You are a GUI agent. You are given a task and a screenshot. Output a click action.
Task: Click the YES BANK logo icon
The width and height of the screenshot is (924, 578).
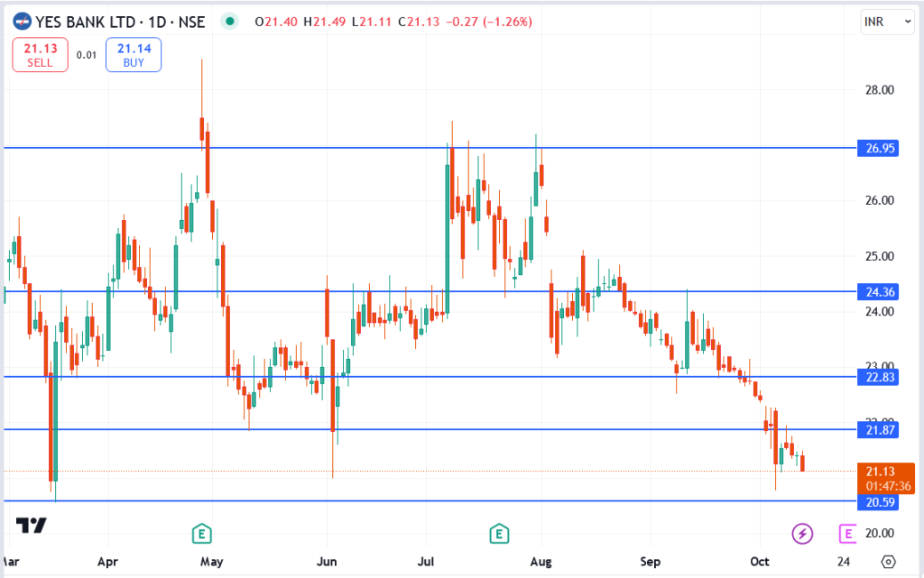tap(22, 23)
